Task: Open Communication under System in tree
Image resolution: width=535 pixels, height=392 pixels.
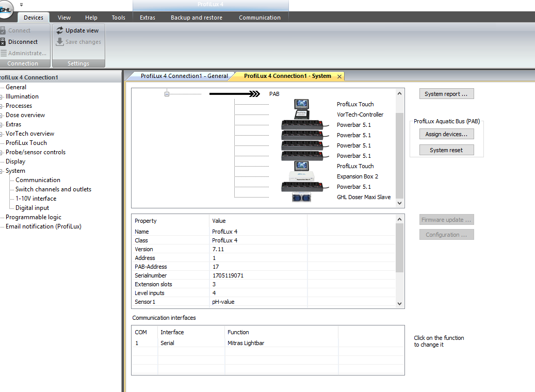Action: (x=38, y=180)
